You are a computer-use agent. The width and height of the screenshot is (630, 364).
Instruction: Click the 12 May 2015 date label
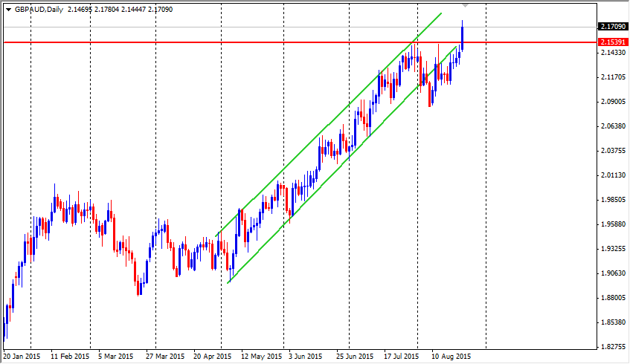point(262,357)
